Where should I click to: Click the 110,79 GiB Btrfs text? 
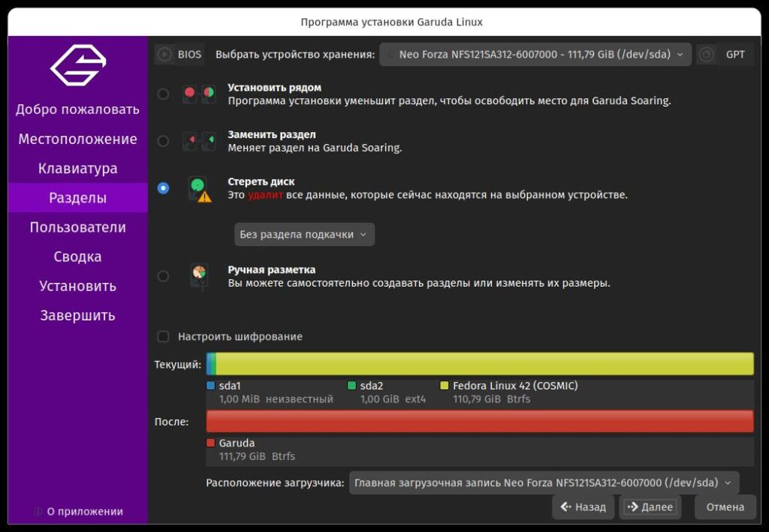(491, 399)
